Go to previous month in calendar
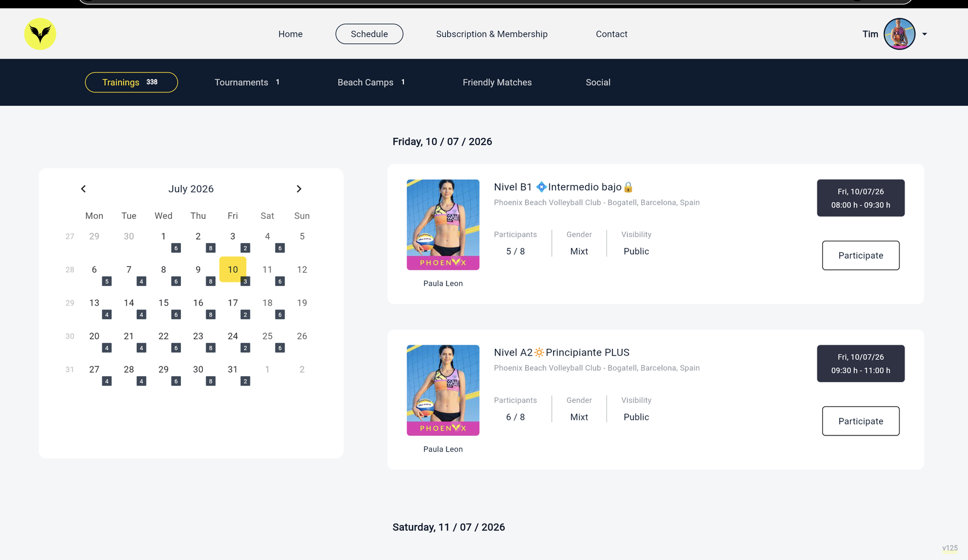This screenshot has width=968, height=560. [x=83, y=189]
